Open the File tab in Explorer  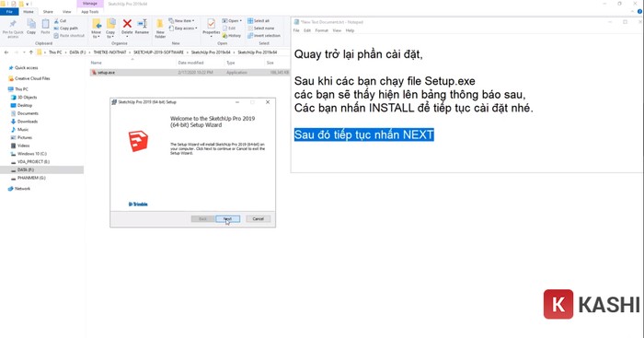click(x=9, y=12)
